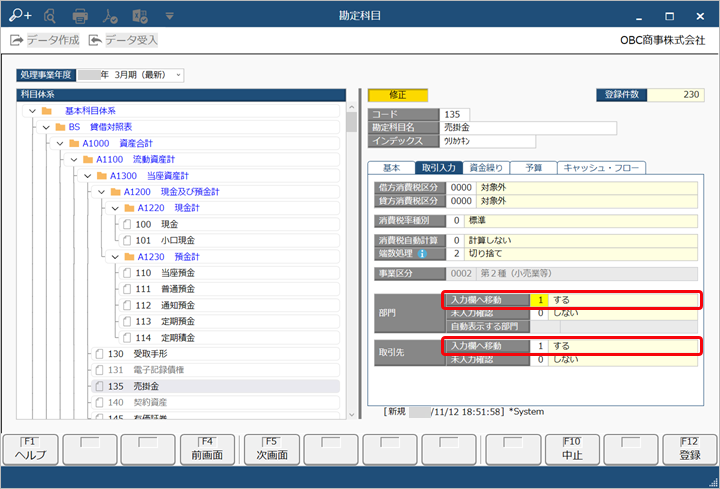This screenshot has width=720, height=489.
Task: Click the PDF export icon
Action: tap(110, 16)
